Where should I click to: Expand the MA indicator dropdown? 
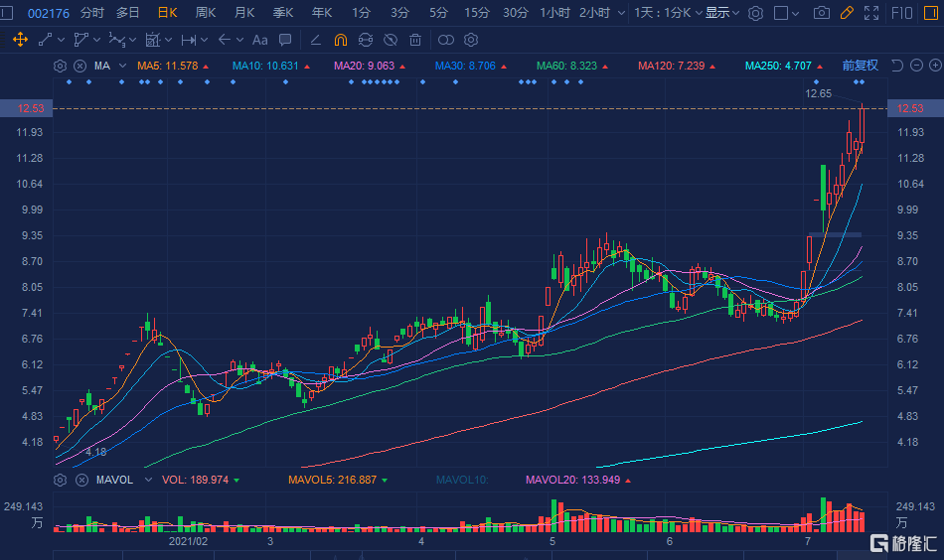click(123, 66)
